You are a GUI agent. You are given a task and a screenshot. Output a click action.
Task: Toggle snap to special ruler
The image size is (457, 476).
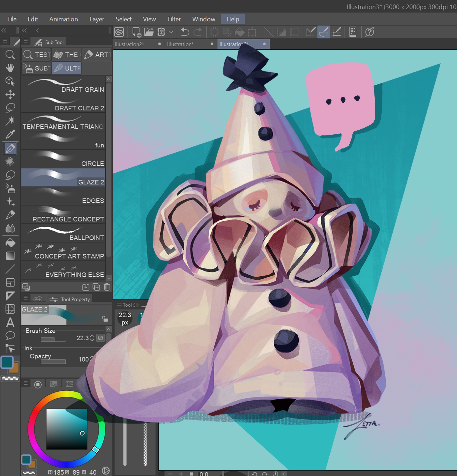(323, 32)
